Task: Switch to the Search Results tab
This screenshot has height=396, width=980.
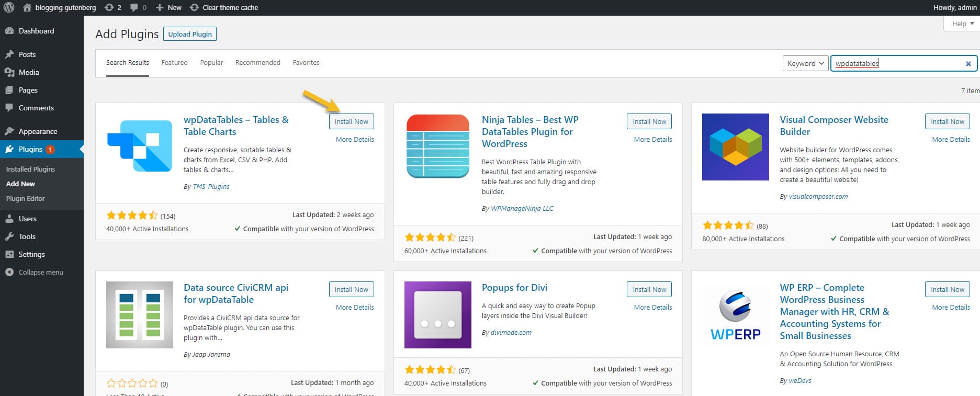Action: 128,63
